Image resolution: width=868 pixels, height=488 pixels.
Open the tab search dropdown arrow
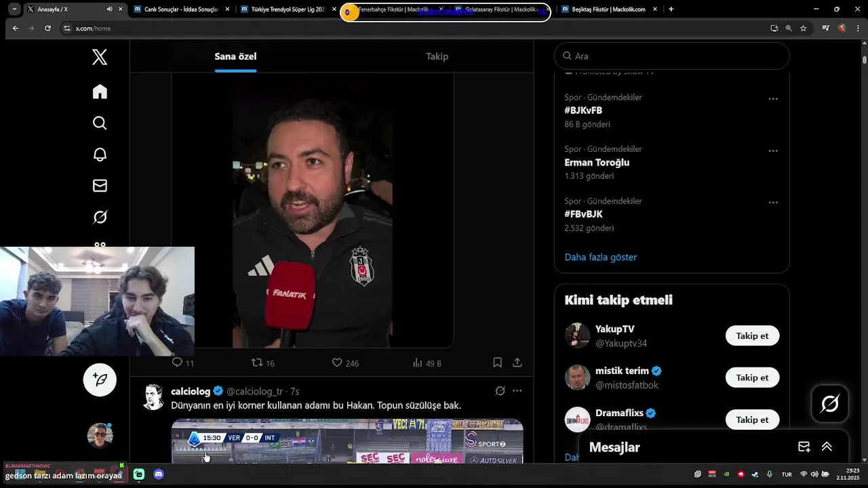click(x=14, y=9)
